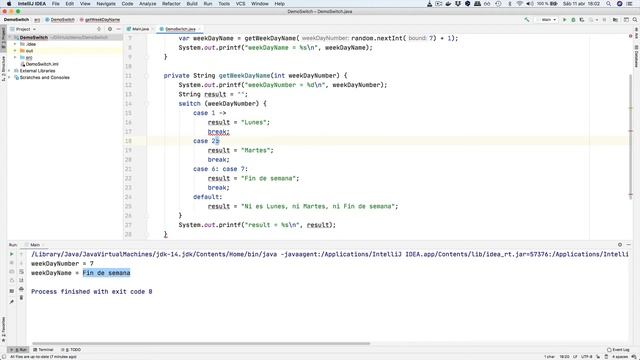The image size is (640, 360).
Task: Hide the Project tool window with minus icon
Action: coord(118,29)
